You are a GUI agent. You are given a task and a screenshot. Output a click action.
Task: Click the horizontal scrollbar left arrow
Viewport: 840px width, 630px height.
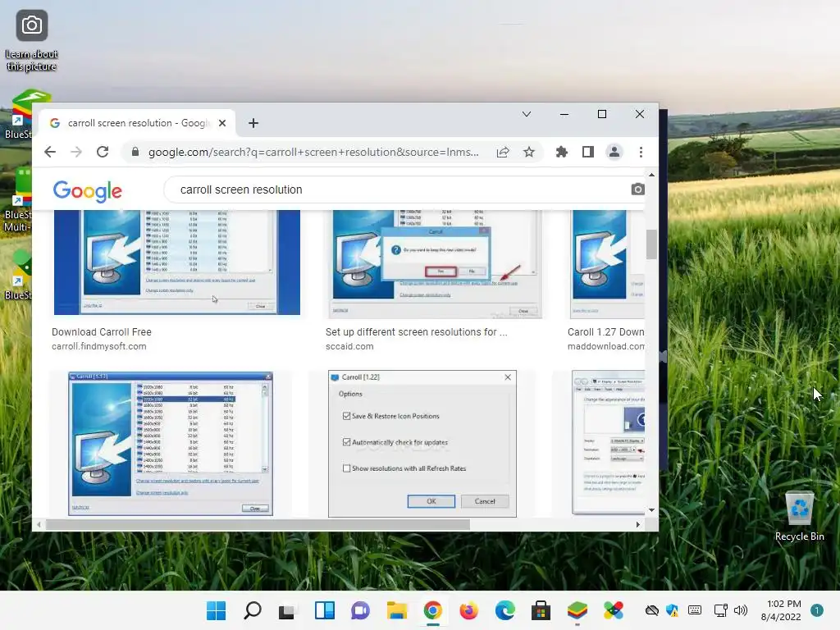pos(39,524)
